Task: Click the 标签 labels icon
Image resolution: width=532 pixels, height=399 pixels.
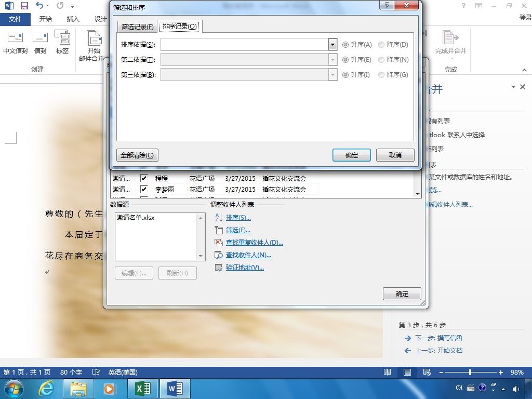Action: (62, 43)
